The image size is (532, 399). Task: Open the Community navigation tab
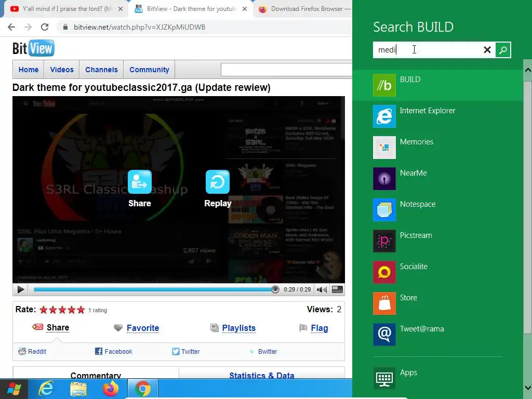[x=149, y=70]
